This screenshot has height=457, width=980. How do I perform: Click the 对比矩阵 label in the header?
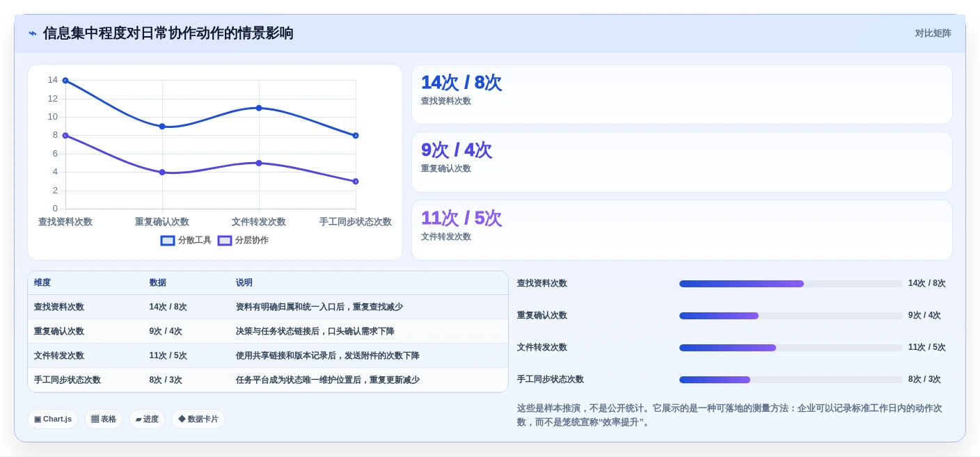point(933,33)
